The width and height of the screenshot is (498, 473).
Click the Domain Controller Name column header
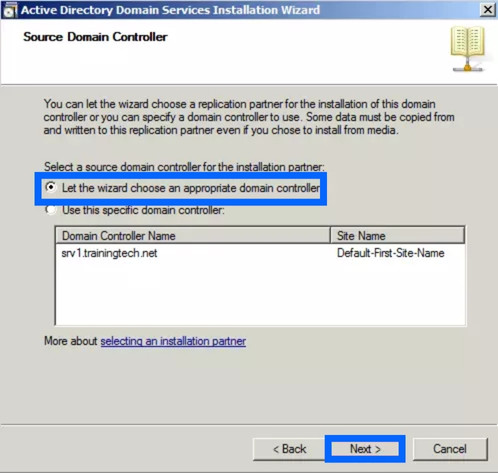[x=192, y=236]
